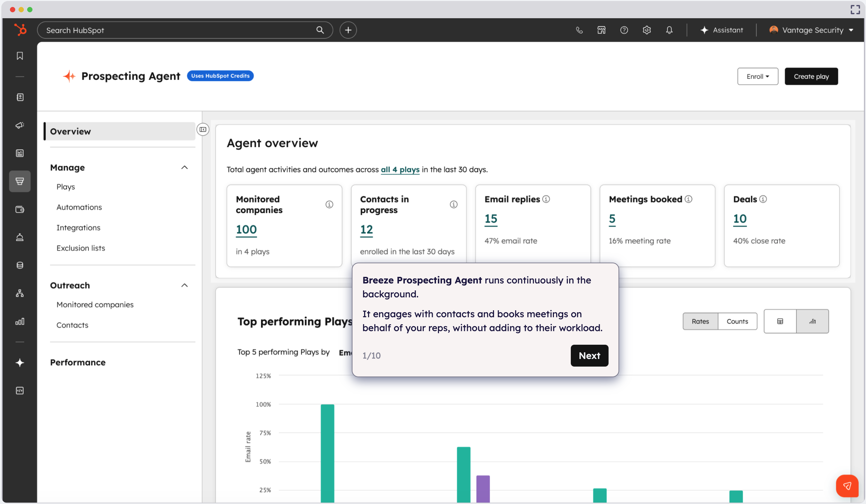Open the 12 contacts in progress value
Viewport: 866px width, 504px height.
pos(366,229)
